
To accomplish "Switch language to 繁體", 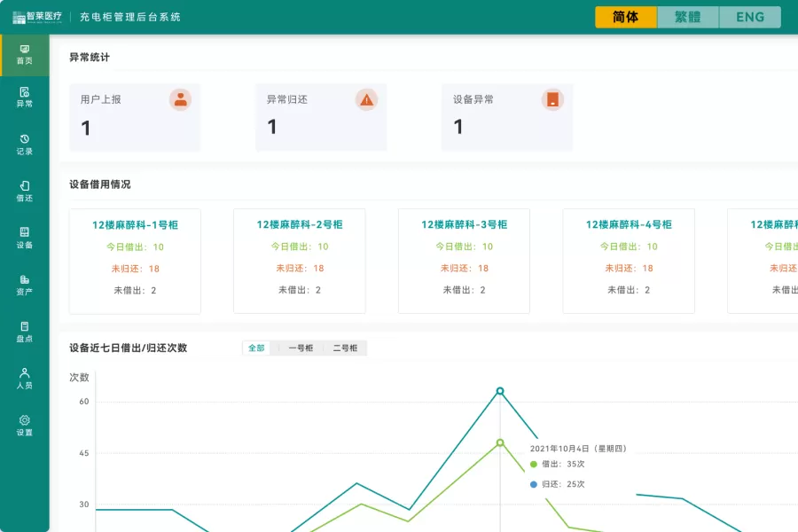I will click(x=688, y=18).
